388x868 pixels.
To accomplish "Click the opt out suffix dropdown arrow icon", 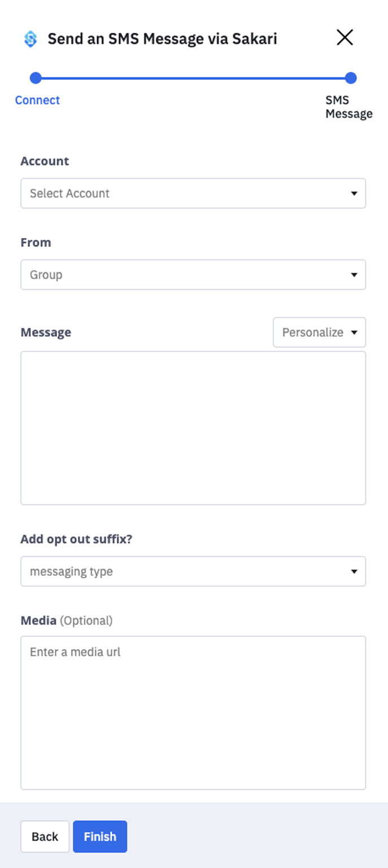I will (354, 571).
